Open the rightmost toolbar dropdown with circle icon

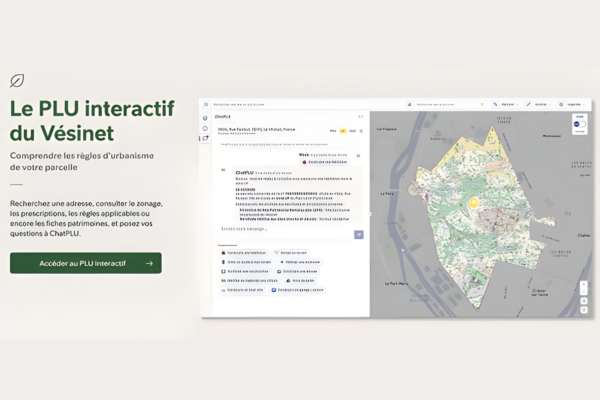pyautogui.click(x=572, y=104)
